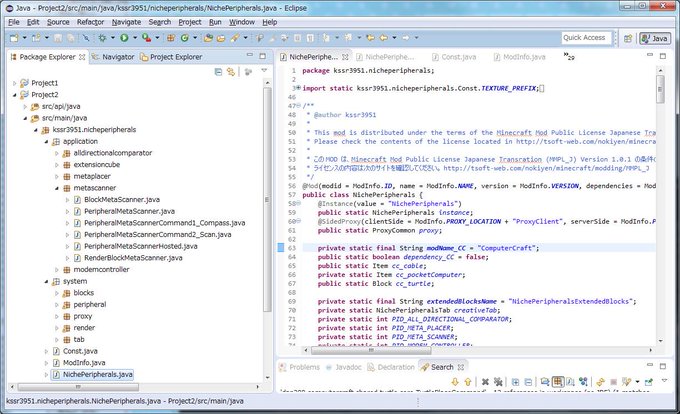Open the Refactor menu

pos(90,22)
